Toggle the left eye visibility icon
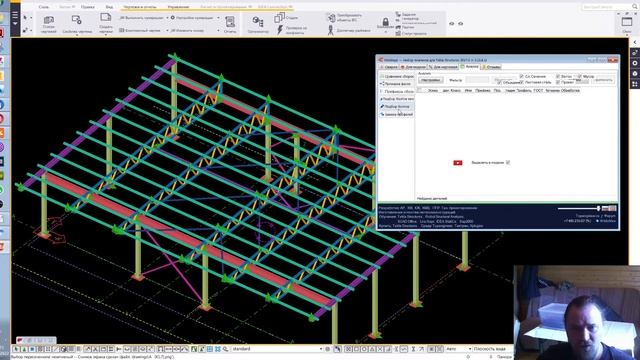This screenshot has width=640, height=360. pyautogui.click(x=452, y=24)
